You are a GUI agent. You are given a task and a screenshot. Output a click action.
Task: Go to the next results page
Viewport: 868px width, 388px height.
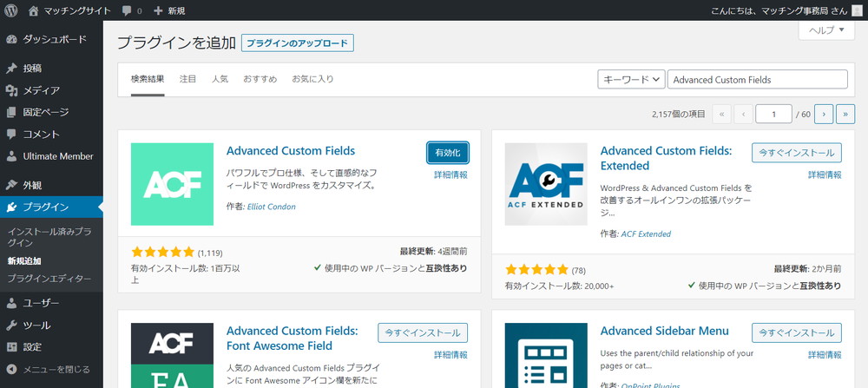click(x=824, y=114)
